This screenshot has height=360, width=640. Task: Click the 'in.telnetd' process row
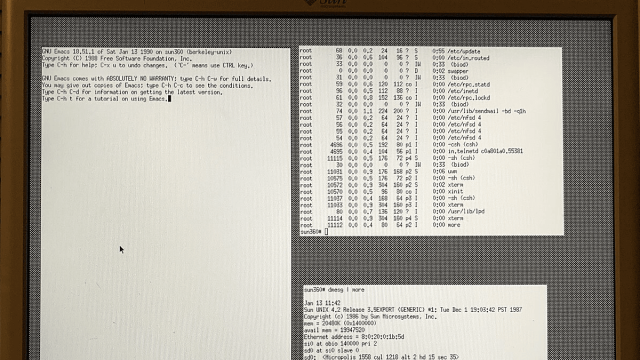pos(411,151)
